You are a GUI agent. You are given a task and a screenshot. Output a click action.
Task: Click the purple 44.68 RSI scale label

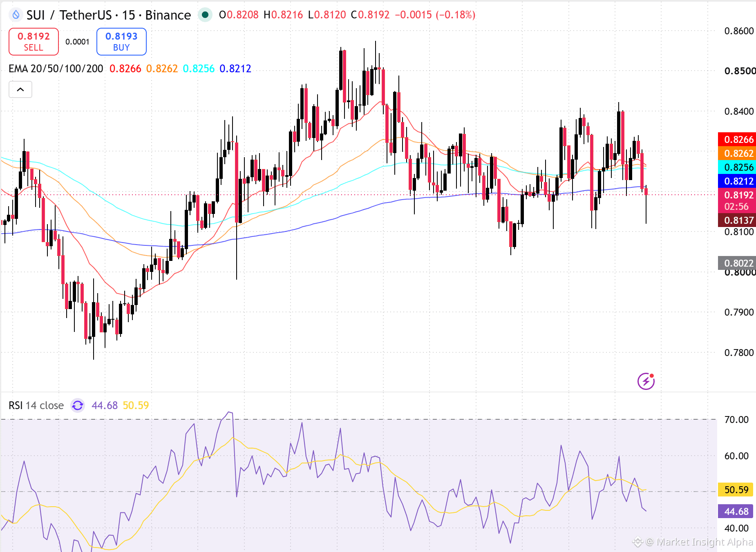[x=736, y=512]
